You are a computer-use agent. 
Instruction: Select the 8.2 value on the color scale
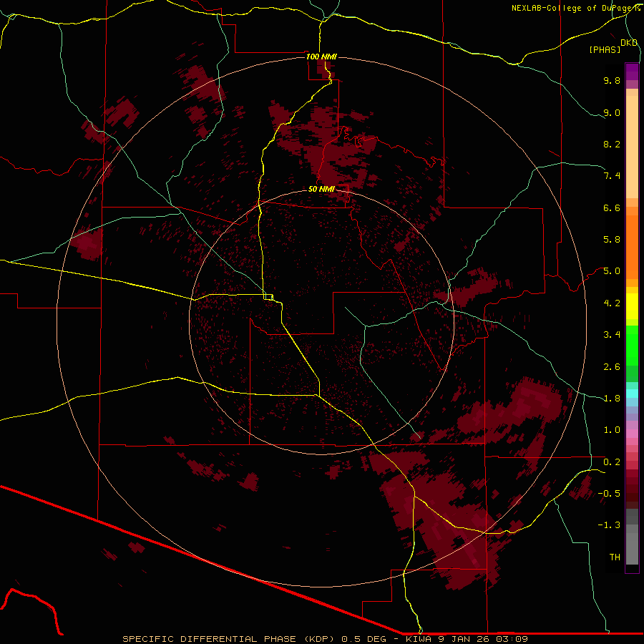(x=612, y=144)
